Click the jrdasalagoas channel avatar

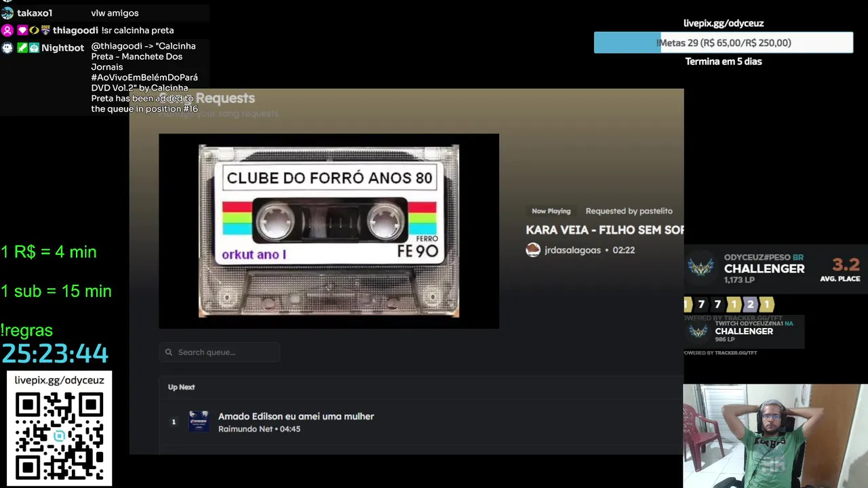point(533,250)
